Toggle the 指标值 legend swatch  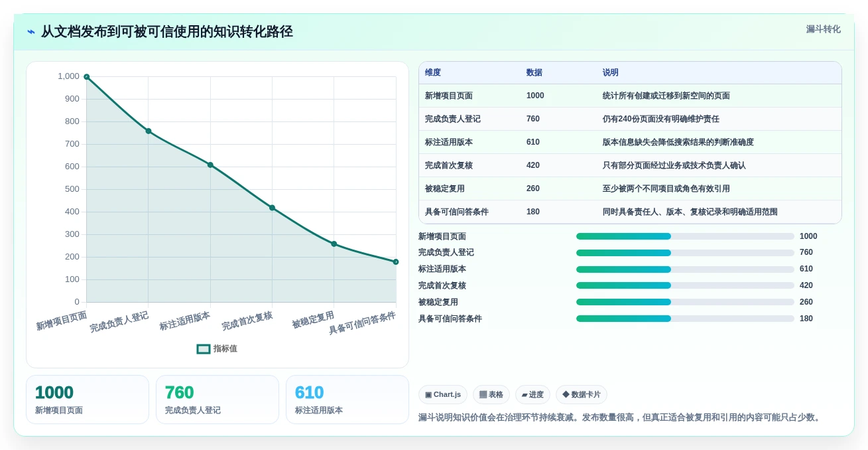pos(204,348)
